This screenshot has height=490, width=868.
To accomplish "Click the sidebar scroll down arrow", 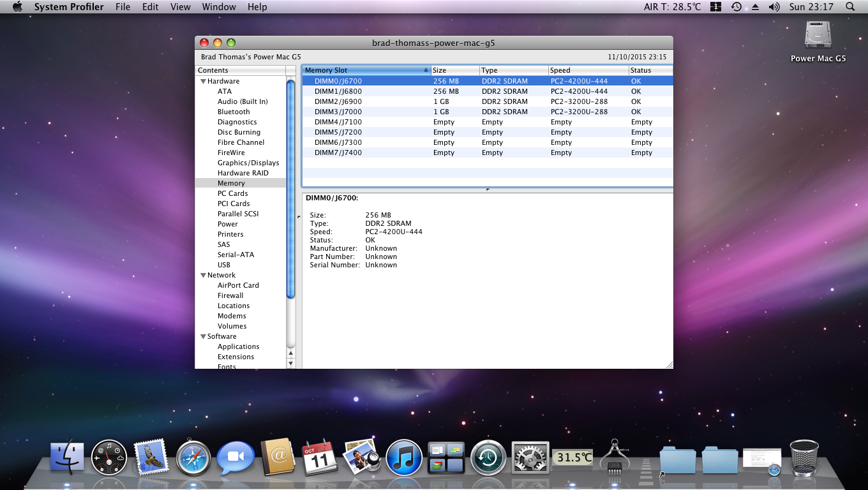I will click(x=291, y=363).
